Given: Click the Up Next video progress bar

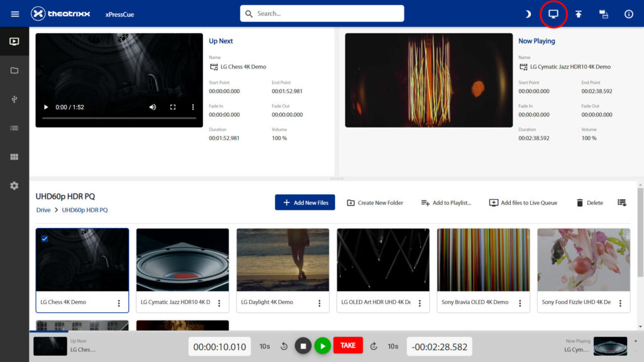Looking at the screenshot, I should click(119, 118).
